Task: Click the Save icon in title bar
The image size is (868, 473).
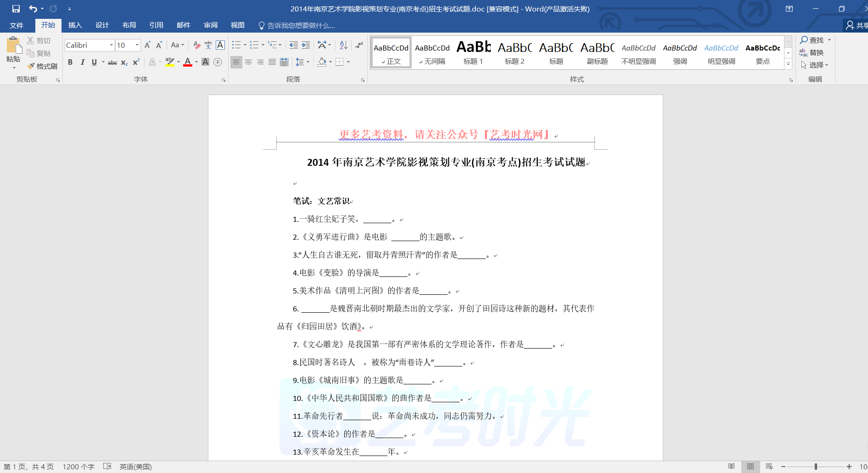Action: coord(16,9)
